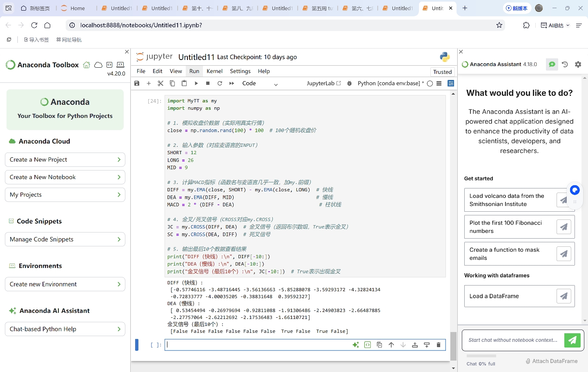Open notebook in JupyterLab link
Screen dimensions: 588x372
323,83
